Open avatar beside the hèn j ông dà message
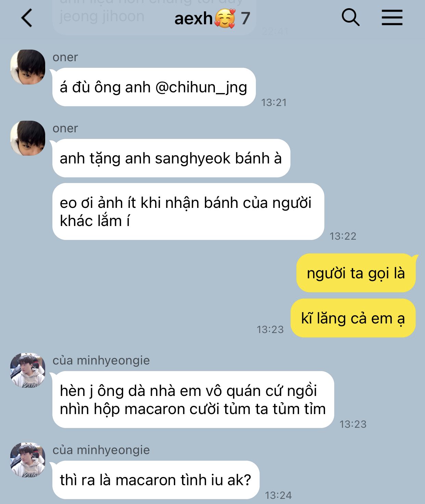 click(28, 370)
